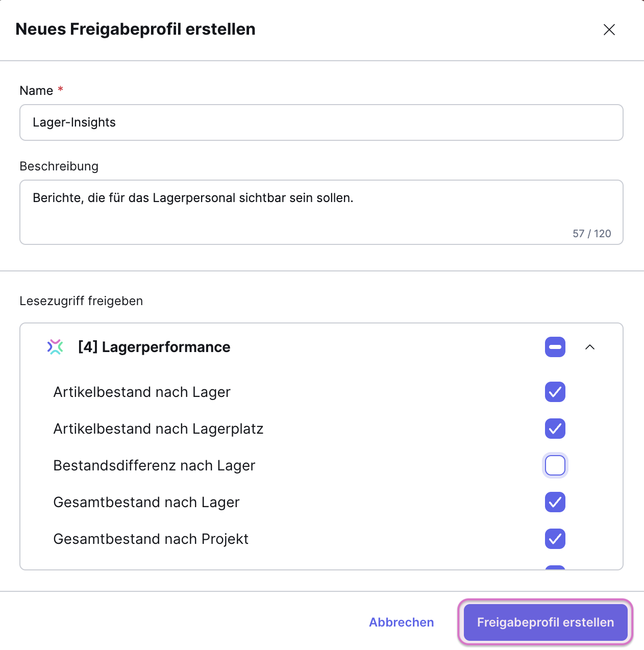Close the Neues Freigabeprofil dialog
The image size is (644, 650).
click(609, 30)
